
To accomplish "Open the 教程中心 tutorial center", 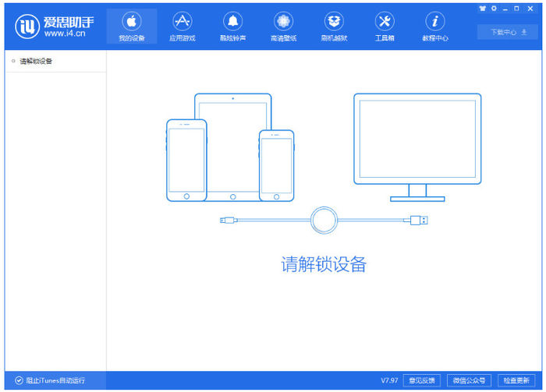I will (434, 26).
